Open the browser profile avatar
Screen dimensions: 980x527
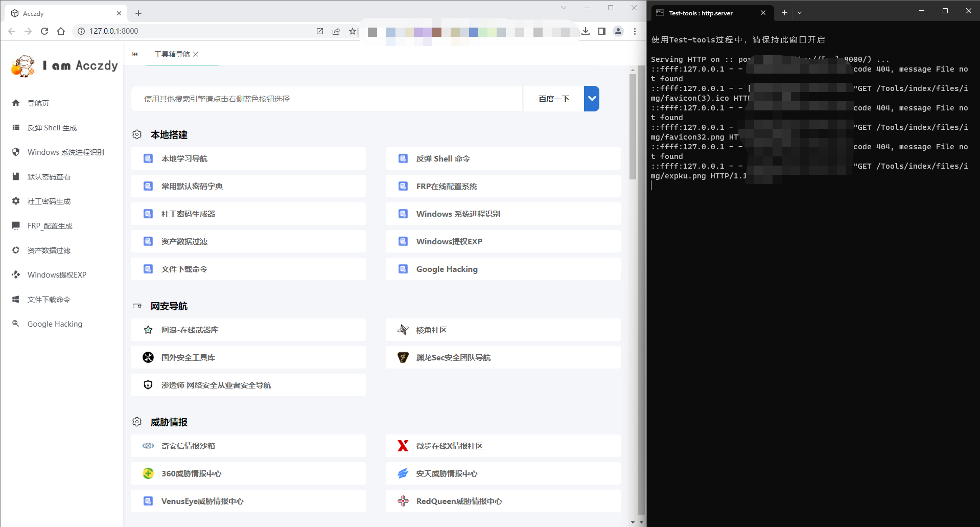coord(618,31)
